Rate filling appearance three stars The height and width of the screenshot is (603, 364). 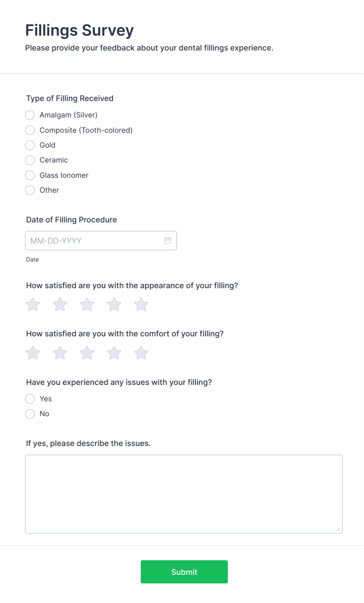87,304
